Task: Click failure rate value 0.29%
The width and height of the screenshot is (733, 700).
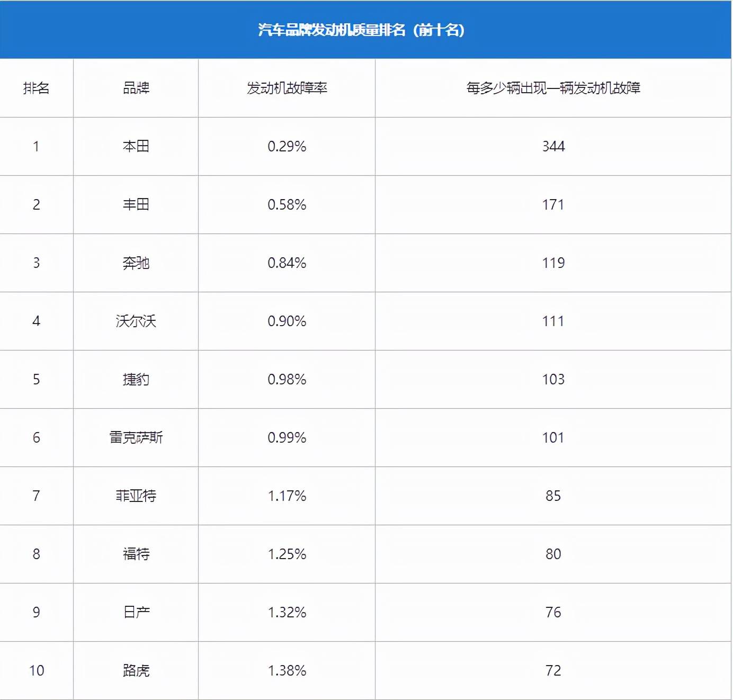Action: click(287, 146)
